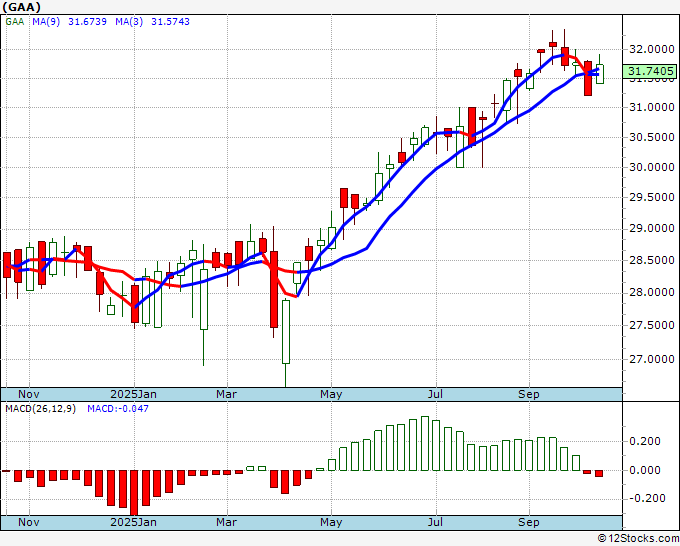The image size is (680, 546).
Task: Click the 31.6739 moving average value
Action: tap(87, 22)
